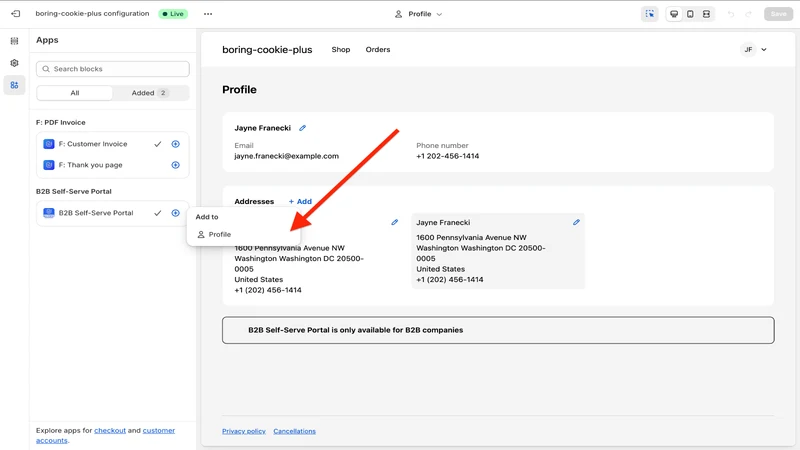Image resolution: width=800 pixels, height=450 pixels.
Task: Click the B2B Self-Serve Portal app icon
Action: coord(48,213)
